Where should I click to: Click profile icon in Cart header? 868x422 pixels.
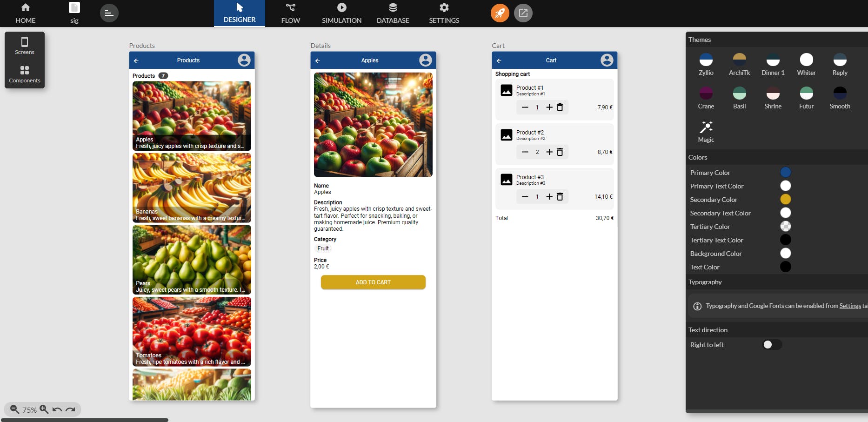[607, 60]
